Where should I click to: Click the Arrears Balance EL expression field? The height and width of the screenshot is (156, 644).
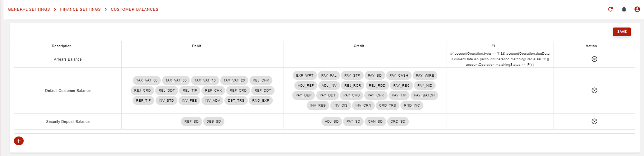coord(500,59)
